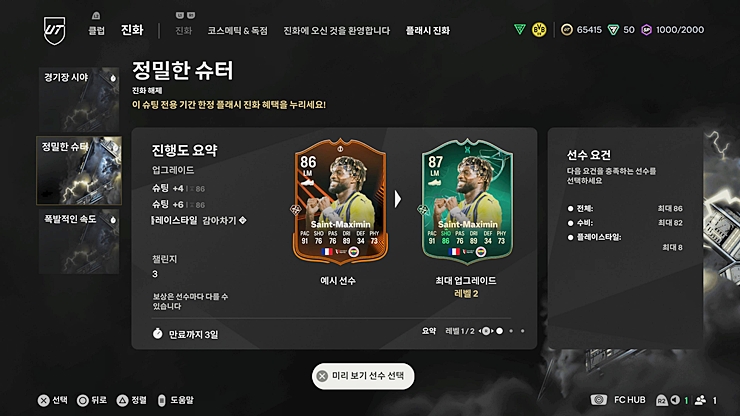This screenshot has width=740, height=416.
Task: Click the 도움말 help controller icon
Action: [x=161, y=400]
